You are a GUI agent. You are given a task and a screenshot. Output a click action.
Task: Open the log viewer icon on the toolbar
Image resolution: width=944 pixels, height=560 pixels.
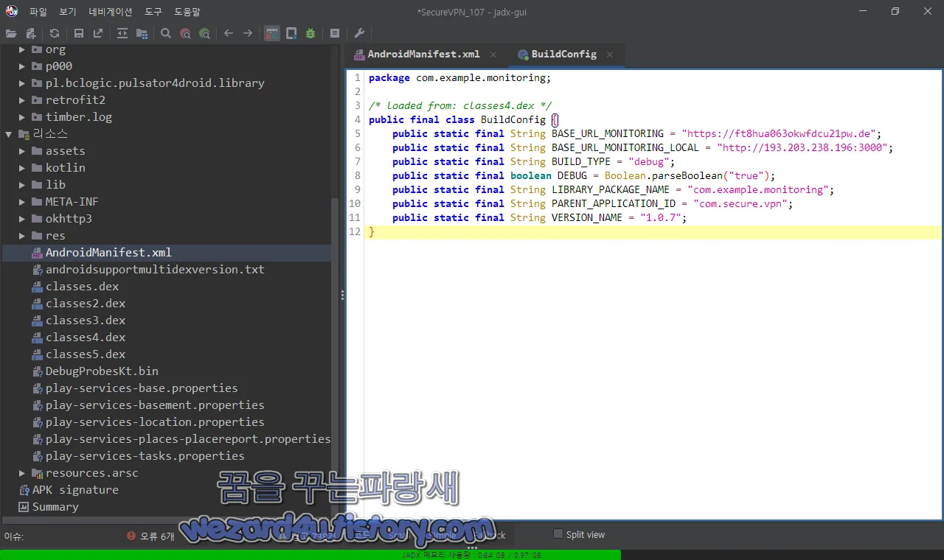pos(334,33)
